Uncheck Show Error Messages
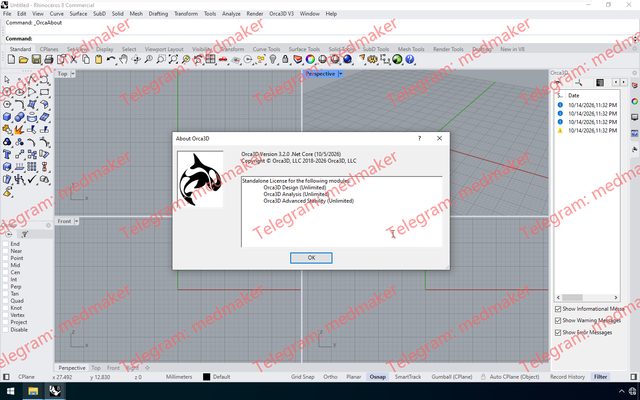Image resolution: width=640 pixels, height=400 pixels. pos(558,333)
